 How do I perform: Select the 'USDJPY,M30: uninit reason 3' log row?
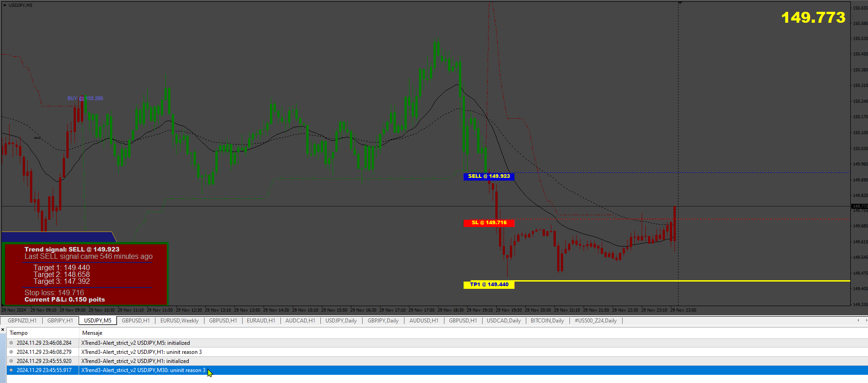[x=437, y=370]
